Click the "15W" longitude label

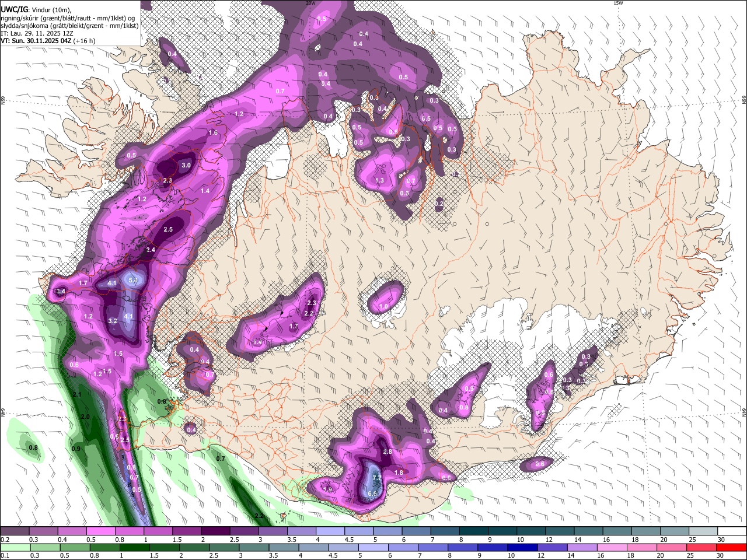click(618, 3)
